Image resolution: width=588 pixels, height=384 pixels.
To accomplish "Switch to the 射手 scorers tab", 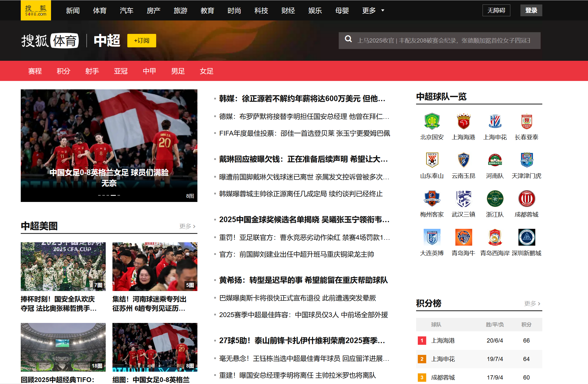I will point(92,71).
